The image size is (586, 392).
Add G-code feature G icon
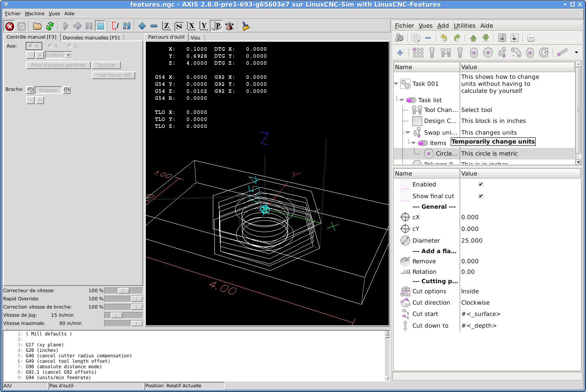[x=544, y=53]
